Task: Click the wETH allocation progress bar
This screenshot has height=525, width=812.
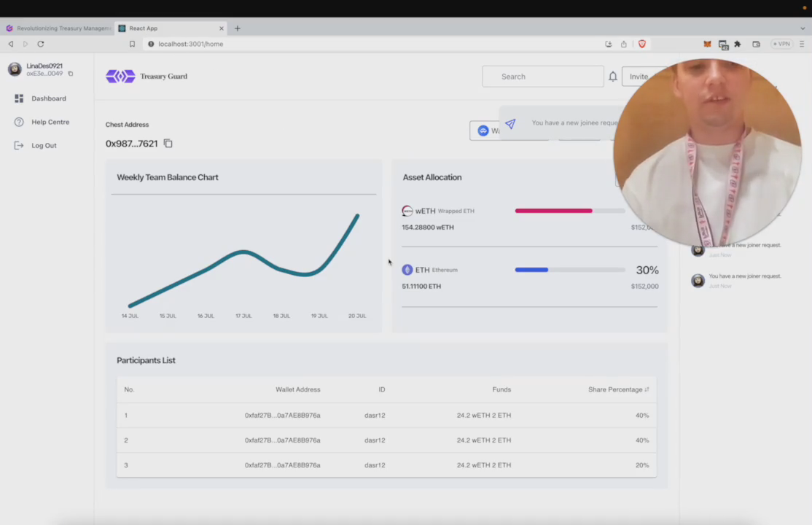Action: [570, 211]
